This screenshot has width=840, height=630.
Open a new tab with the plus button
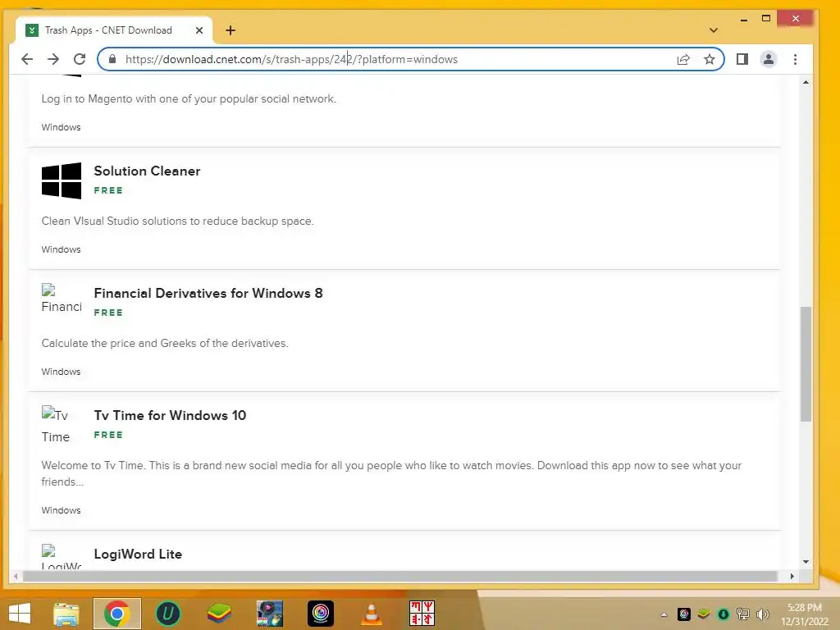coord(231,30)
